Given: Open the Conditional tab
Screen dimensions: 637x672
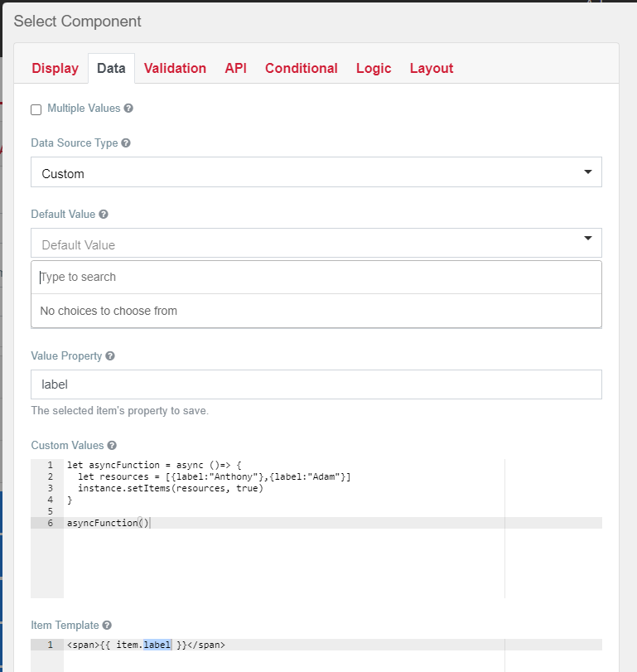Looking at the screenshot, I should tap(301, 68).
